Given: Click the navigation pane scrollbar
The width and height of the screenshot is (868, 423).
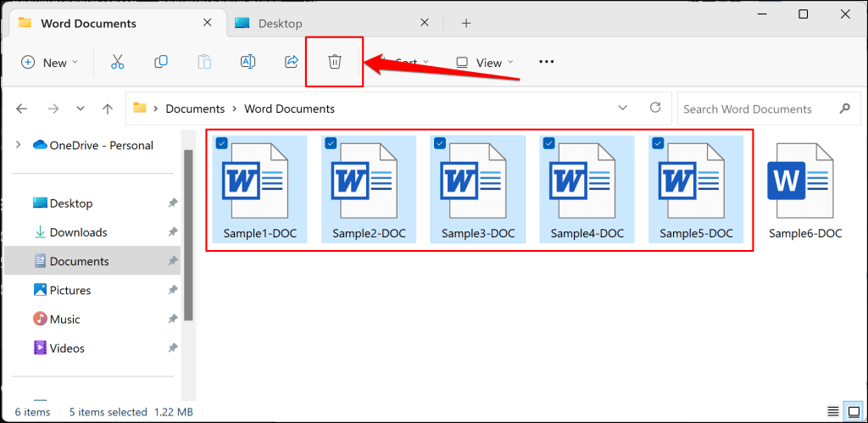Looking at the screenshot, I should [x=188, y=236].
